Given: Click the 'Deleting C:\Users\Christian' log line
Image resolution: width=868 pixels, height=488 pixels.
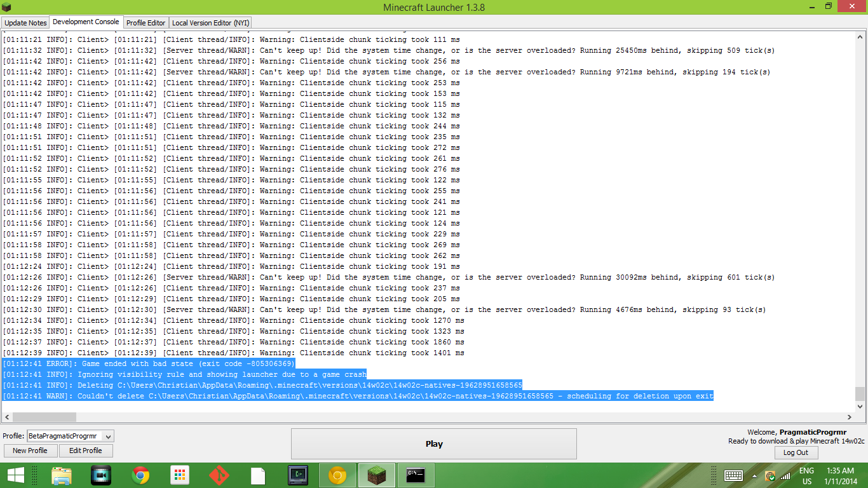Looking at the screenshot, I should point(262,385).
